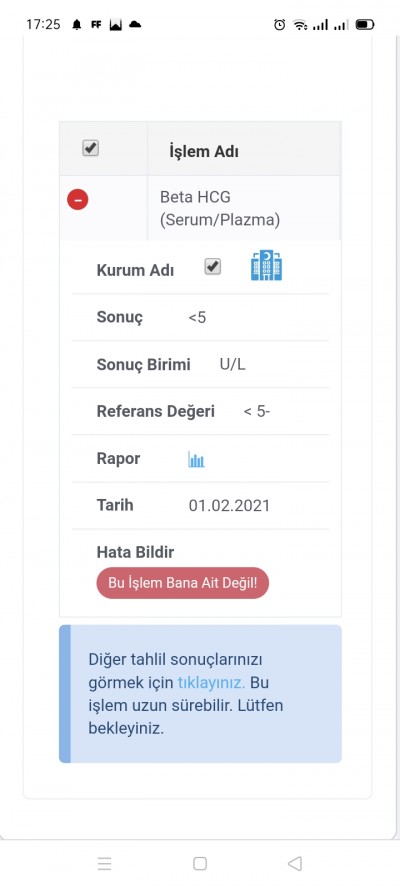This screenshot has width=400, height=888.
Task: Tap the cloud icon in the status bar
Action: click(135, 25)
